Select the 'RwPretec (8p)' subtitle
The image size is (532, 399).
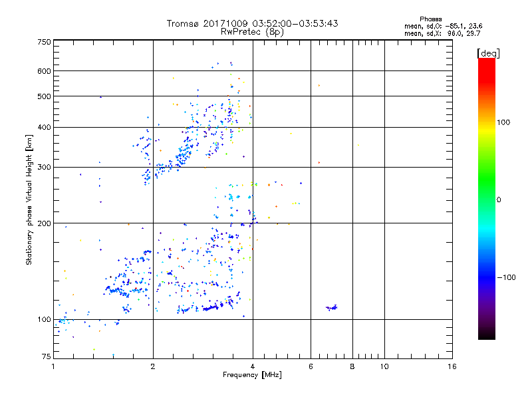pos(252,32)
